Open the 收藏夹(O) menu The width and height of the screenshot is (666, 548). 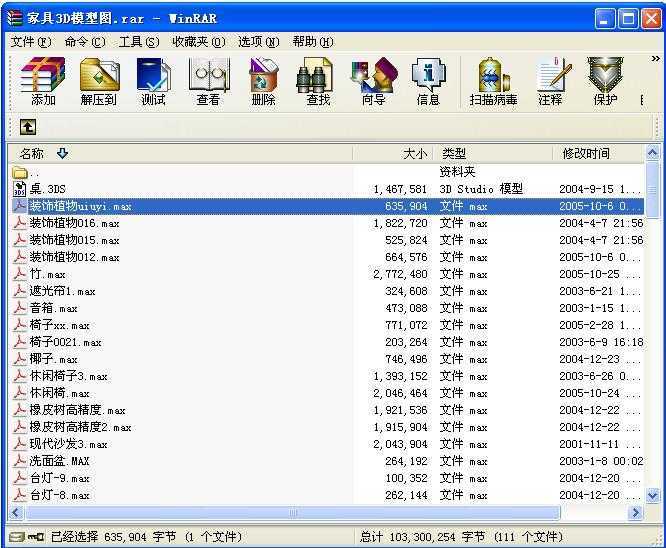[199, 42]
